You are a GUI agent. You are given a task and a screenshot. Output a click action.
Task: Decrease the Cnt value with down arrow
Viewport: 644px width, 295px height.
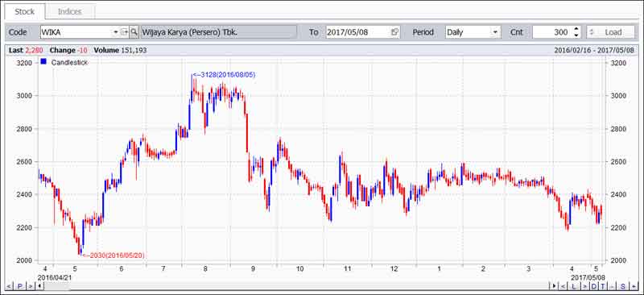click(x=576, y=35)
